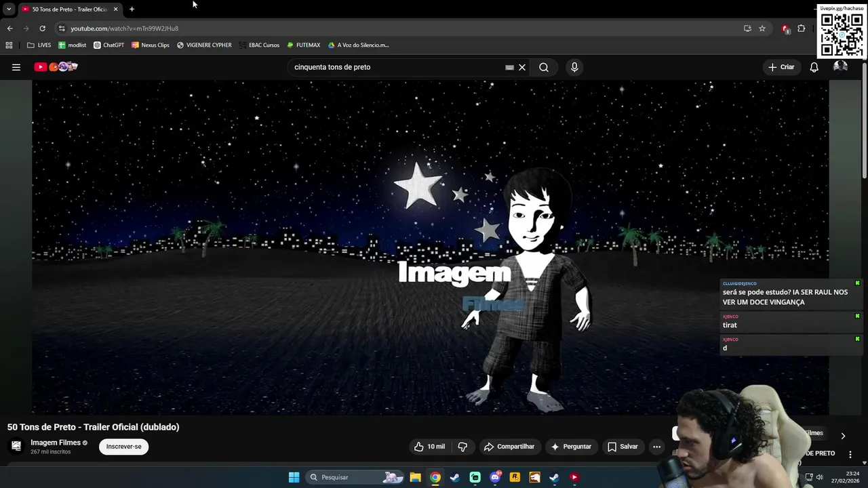Open the account avatar menu
Image resolution: width=868 pixels, height=488 pixels.
(x=840, y=66)
